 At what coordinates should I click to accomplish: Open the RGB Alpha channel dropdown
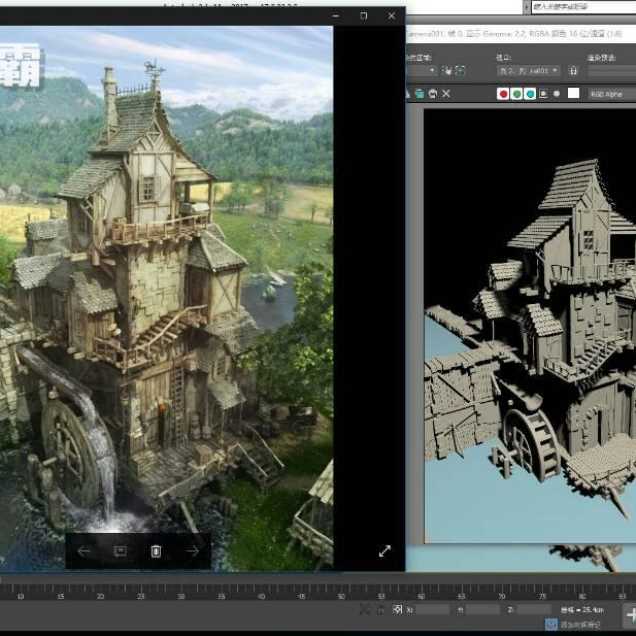pos(611,94)
